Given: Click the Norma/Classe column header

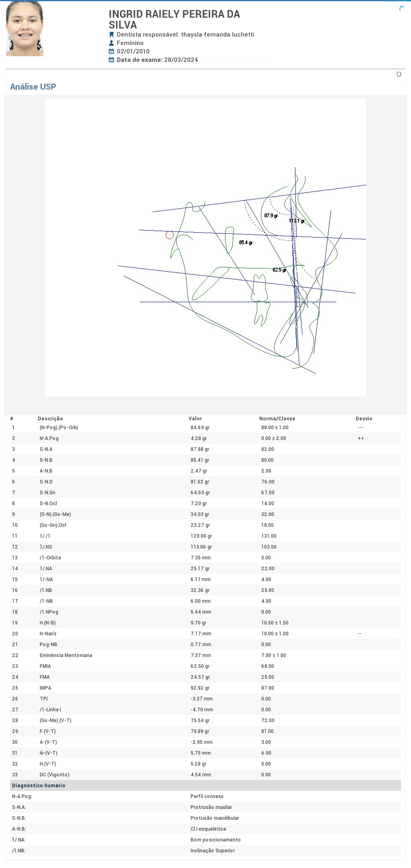Looking at the screenshot, I should pyautogui.click(x=277, y=419).
